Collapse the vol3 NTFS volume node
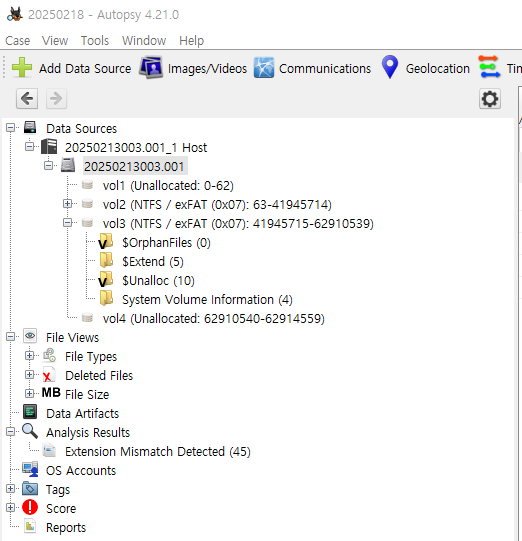The width and height of the screenshot is (522, 541). [x=68, y=223]
